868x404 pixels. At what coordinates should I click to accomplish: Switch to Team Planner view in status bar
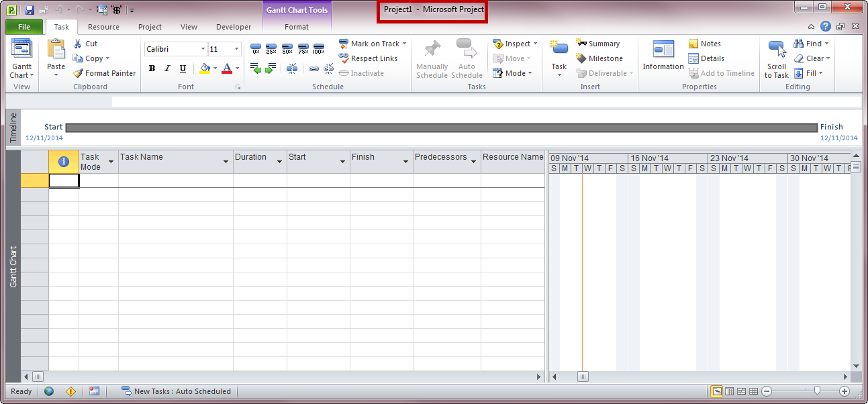[x=742, y=391]
